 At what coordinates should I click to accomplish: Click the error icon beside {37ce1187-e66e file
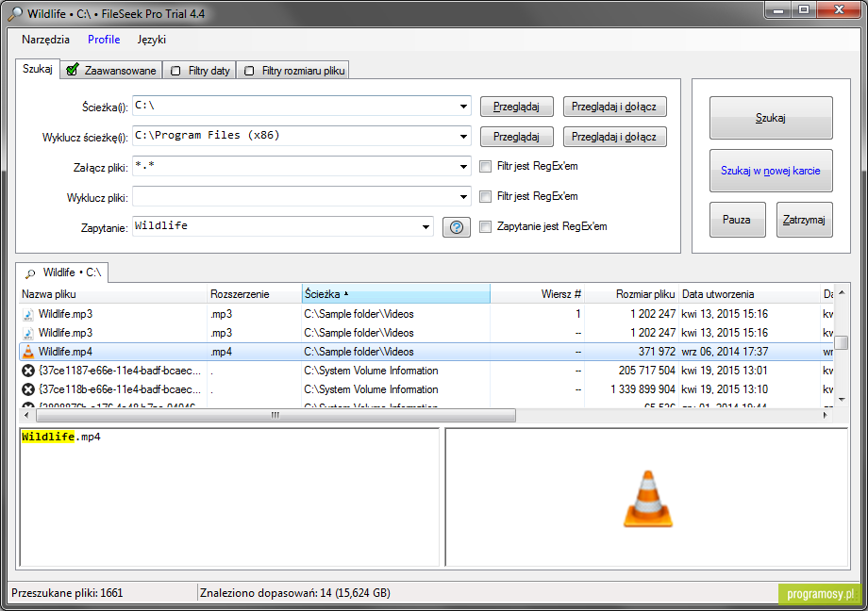(28, 371)
